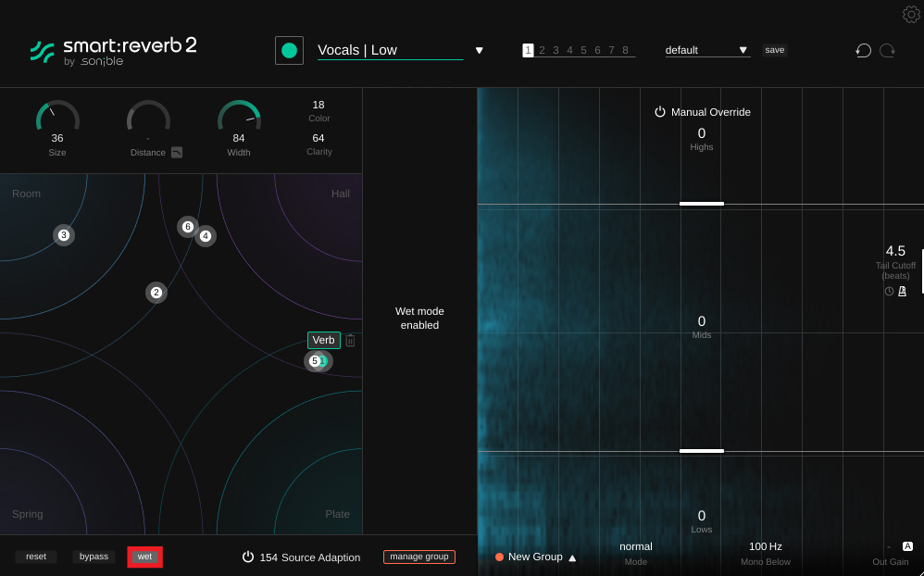Select state slot 4
The height and width of the screenshot is (576, 924).
pyautogui.click(x=569, y=50)
